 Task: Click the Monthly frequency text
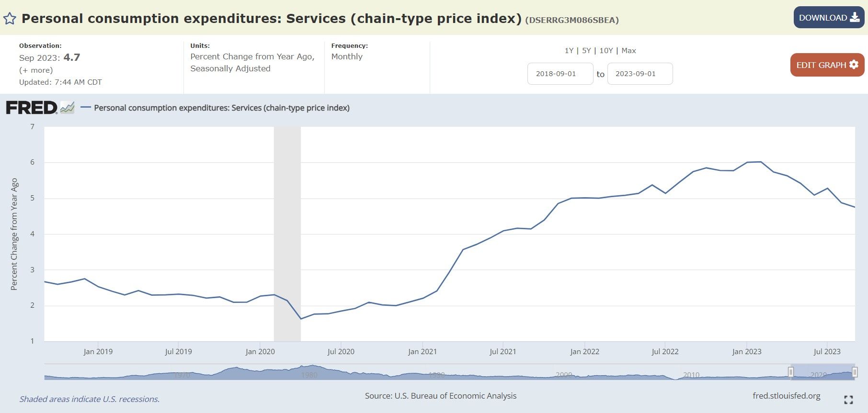point(347,56)
